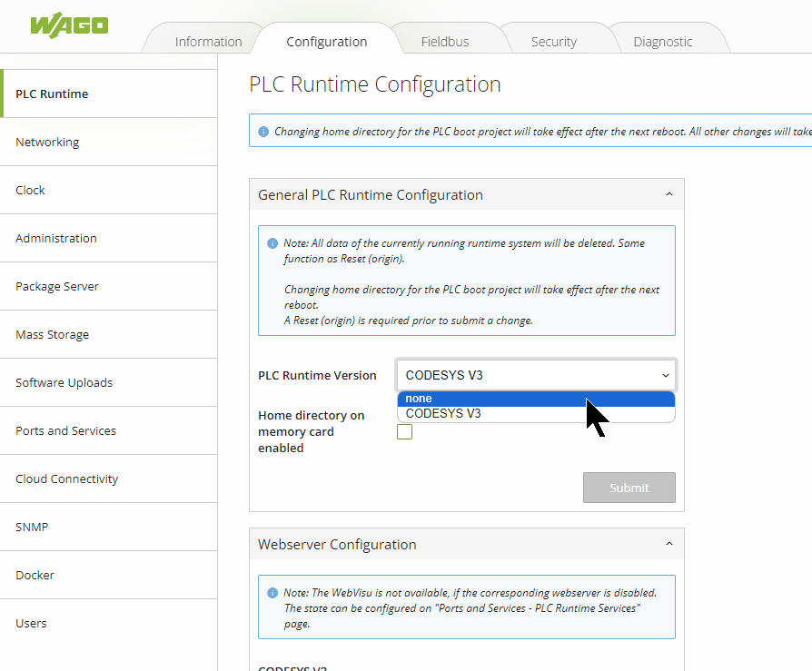Click info icon in Webserver note
Image resolution: width=812 pixels, height=671 pixels.
click(272, 593)
